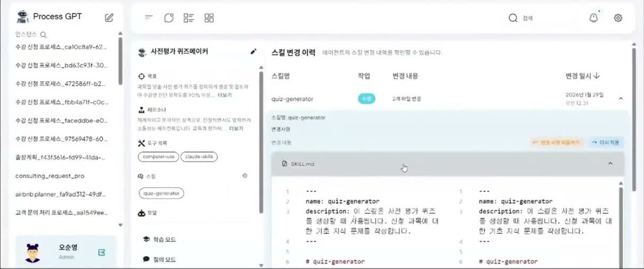
Task: Open 고객 문의 처리 프로세스_aa1549ee instance
Action: pos(61,213)
